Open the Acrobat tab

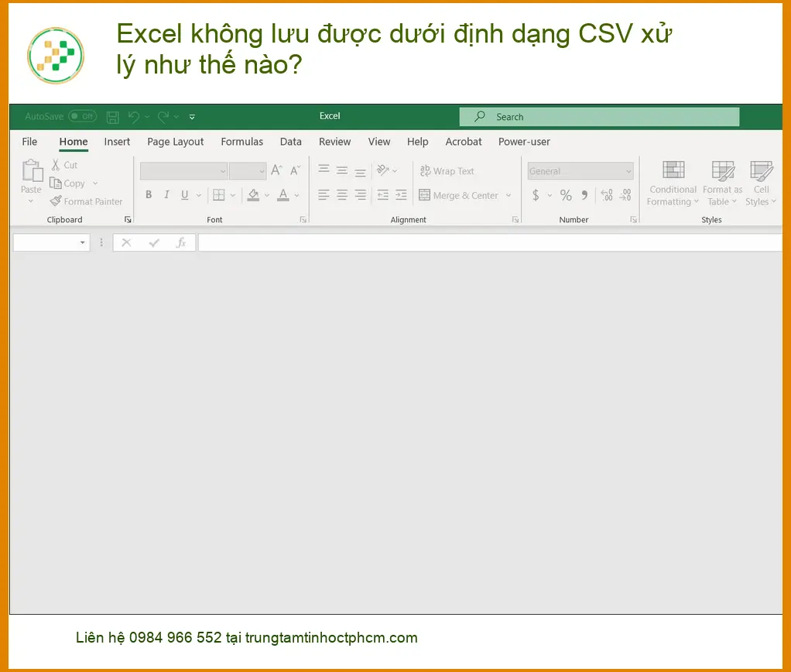pyautogui.click(x=463, y=142)
